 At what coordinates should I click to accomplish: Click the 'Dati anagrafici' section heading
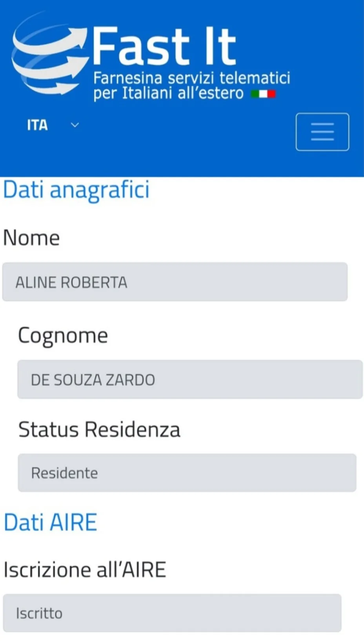(x=76, y=190)
